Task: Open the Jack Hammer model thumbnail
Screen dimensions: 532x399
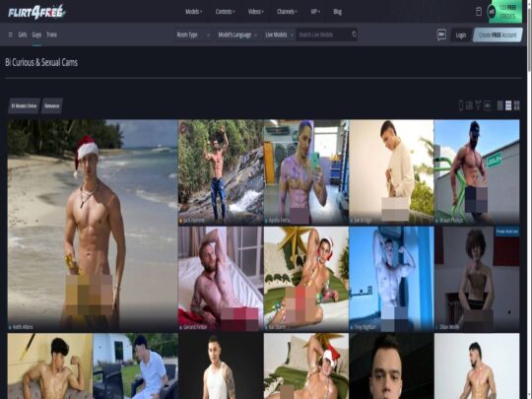Action: [x=221, y=172]
